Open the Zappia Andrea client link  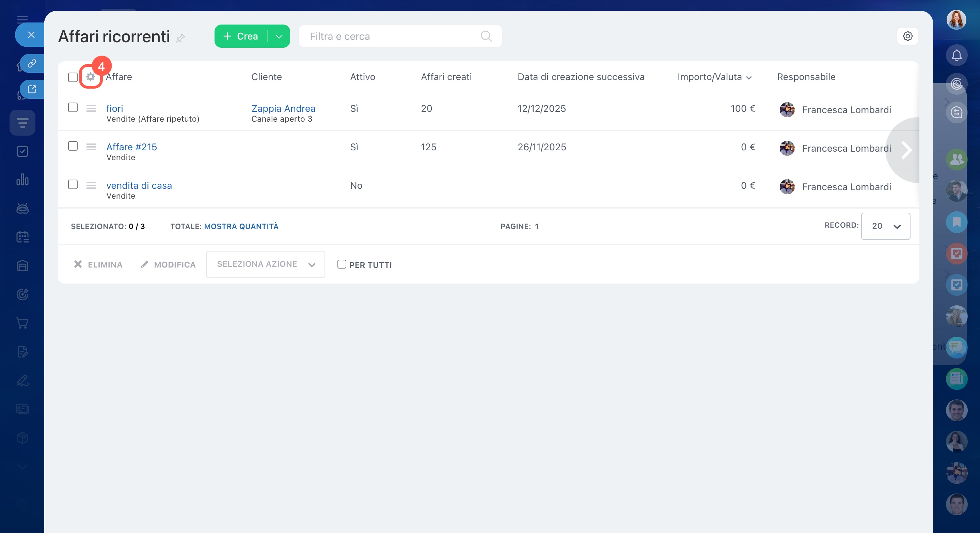tap(283, 108)
